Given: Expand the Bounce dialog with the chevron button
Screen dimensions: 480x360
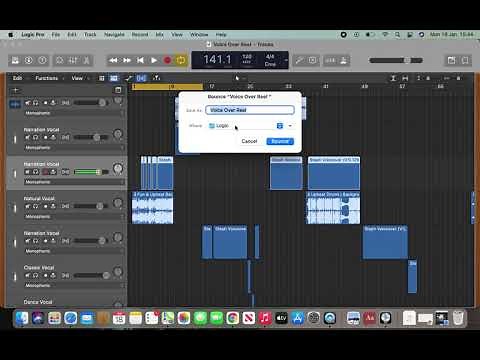Looking at the screenshot, I should (x=290, y=126).
